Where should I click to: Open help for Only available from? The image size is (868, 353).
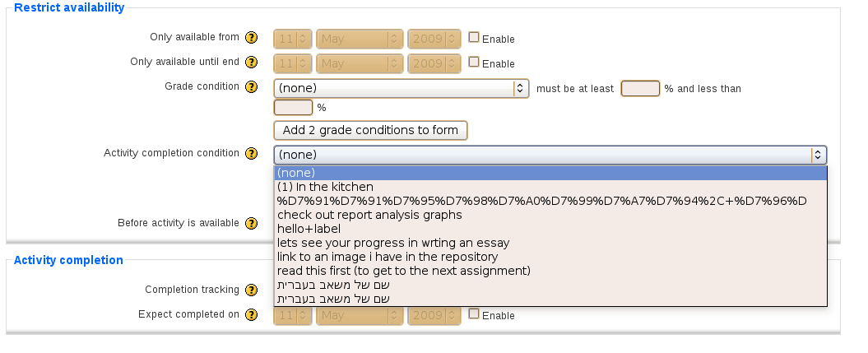pyautogui.click(x=251, y=38)
